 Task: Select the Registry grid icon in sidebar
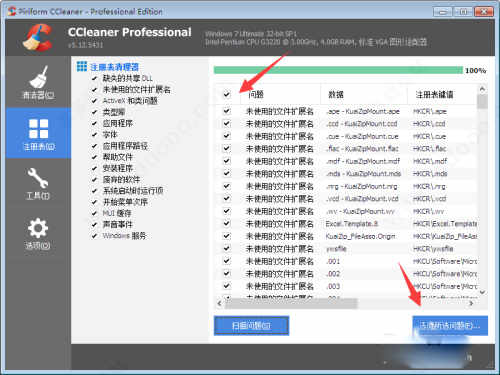click(x=38, y=129)
